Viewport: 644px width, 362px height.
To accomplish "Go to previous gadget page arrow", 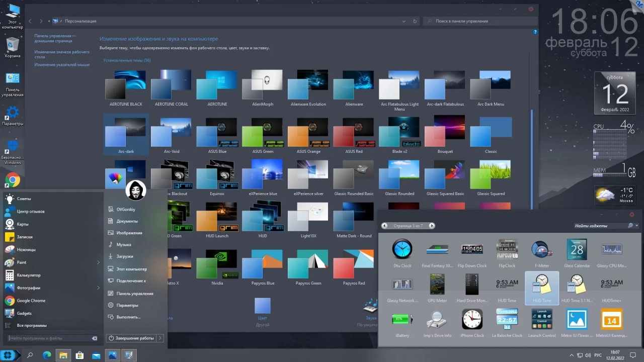I will pyautogui.click(x=384, y=226).
